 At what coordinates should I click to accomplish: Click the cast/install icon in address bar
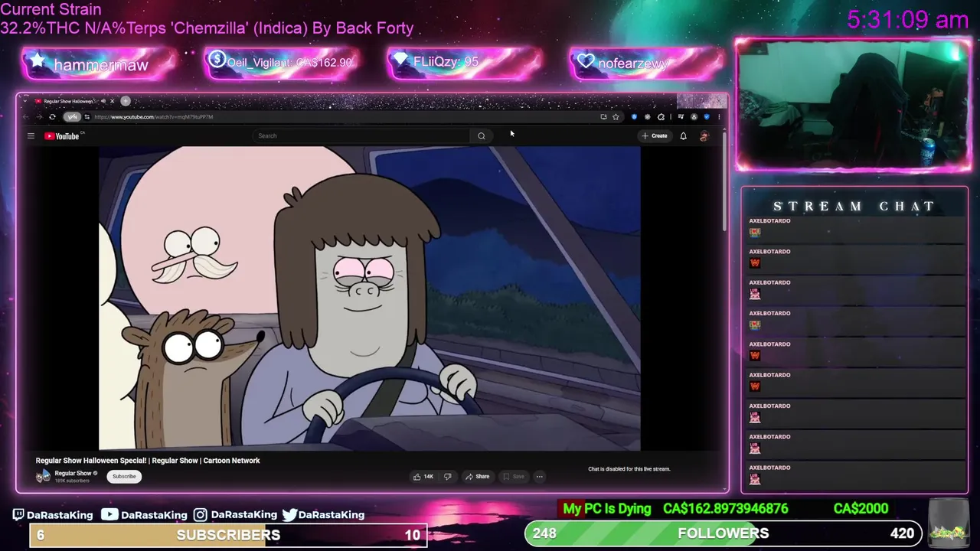pyautogui.click(x=603, y=117)
